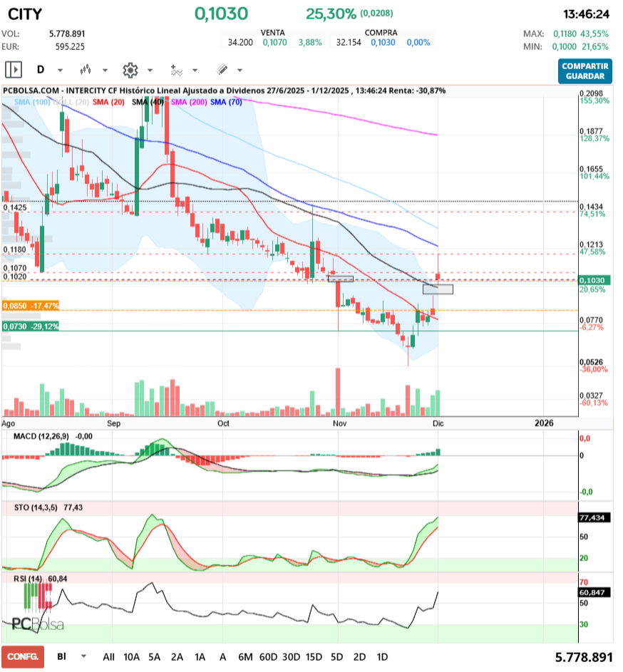Click the COMPARTIR GUARDAR button

585,71
